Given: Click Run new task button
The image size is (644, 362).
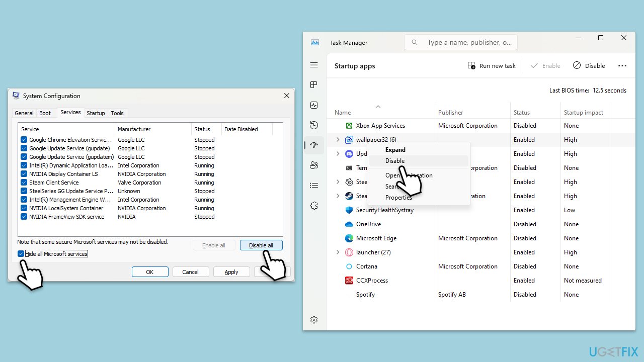Looking at the screenshot, I should point(492,66).
